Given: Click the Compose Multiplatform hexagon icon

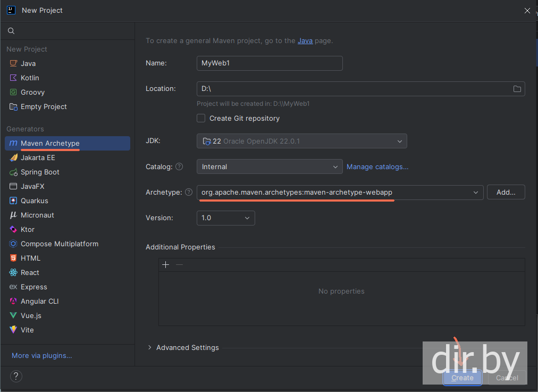Looking at the screenshot, I should click(13, 244).
